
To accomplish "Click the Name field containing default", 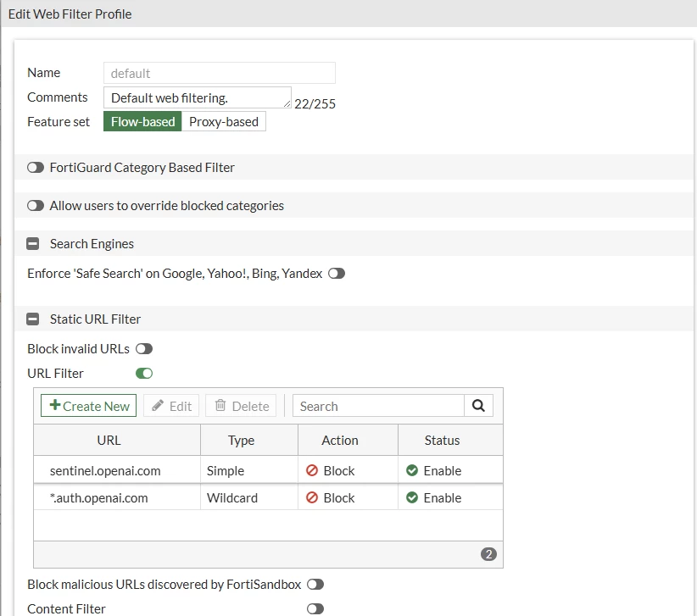I will (x=220, y=73).
